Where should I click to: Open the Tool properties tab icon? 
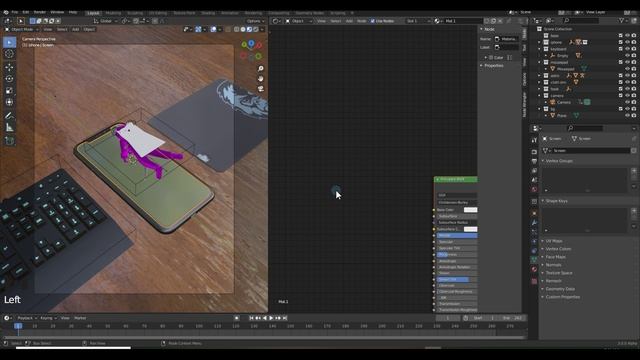534,140
